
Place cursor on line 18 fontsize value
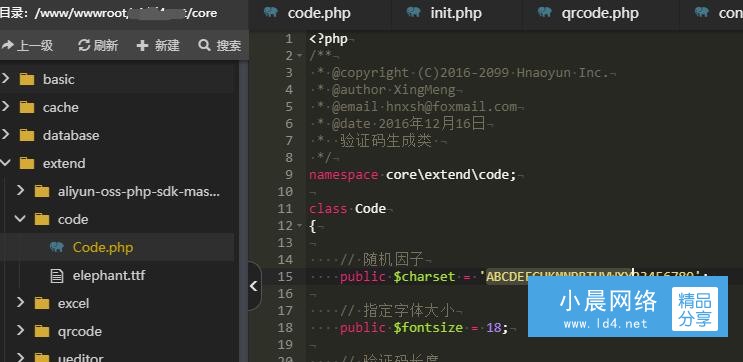tap(494, 328)
